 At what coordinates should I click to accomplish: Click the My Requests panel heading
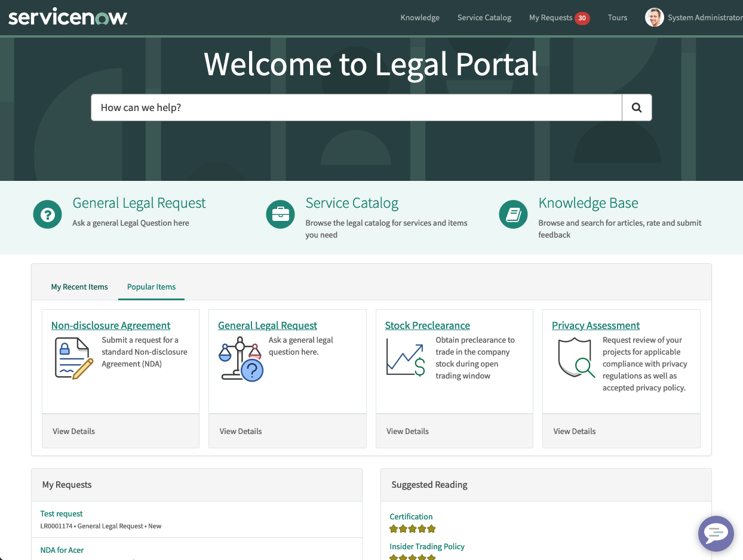click(67, 485)
